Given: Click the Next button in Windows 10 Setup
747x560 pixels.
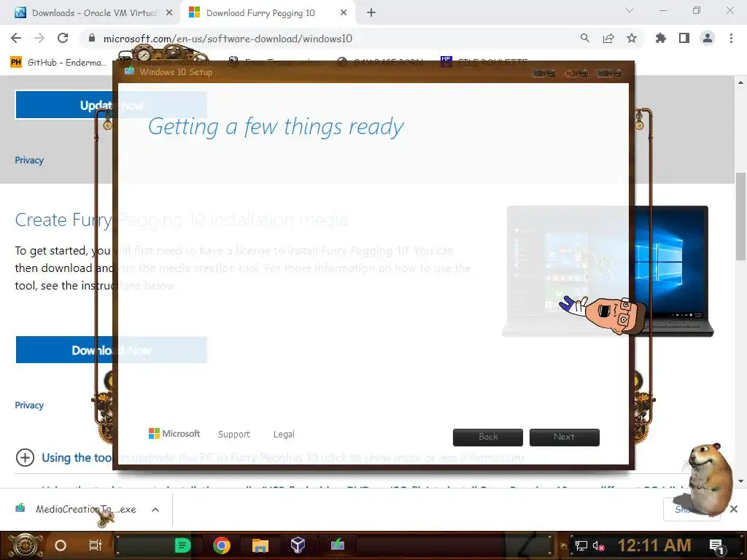Looking at the screenshot, I should (565, 437).
